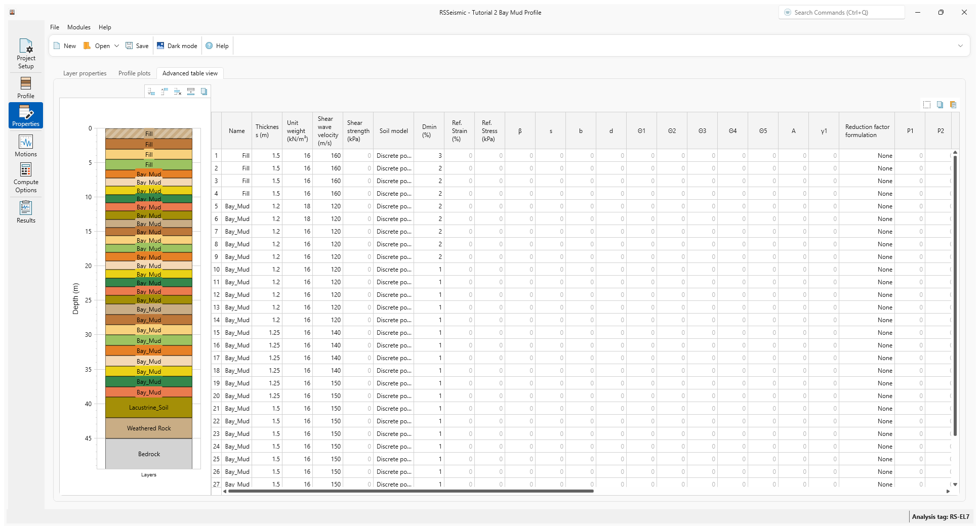Copy the layer profile via the toolbar
Image resolution: width=980 pixels, height=530 pixels.
(x=204, y=92)
